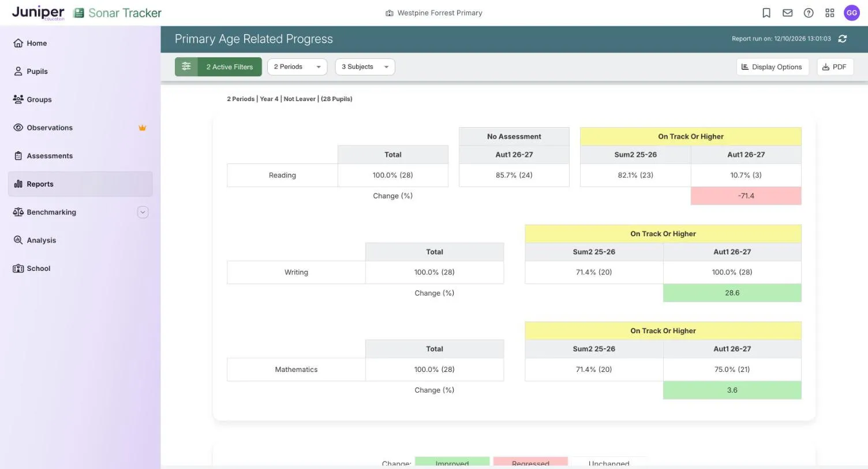868x469 pixels.
Task: Click the help question mark icon
Action: 809,13
